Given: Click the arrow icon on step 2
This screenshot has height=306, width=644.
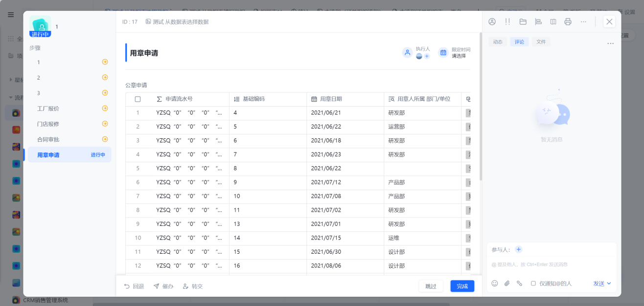Looking at the screenshot, I should click(105, 77).
